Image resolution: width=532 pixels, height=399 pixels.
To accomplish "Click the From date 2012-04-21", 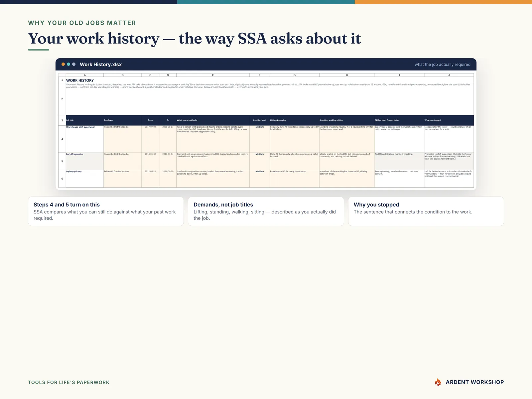I will (x=150, y=179).
